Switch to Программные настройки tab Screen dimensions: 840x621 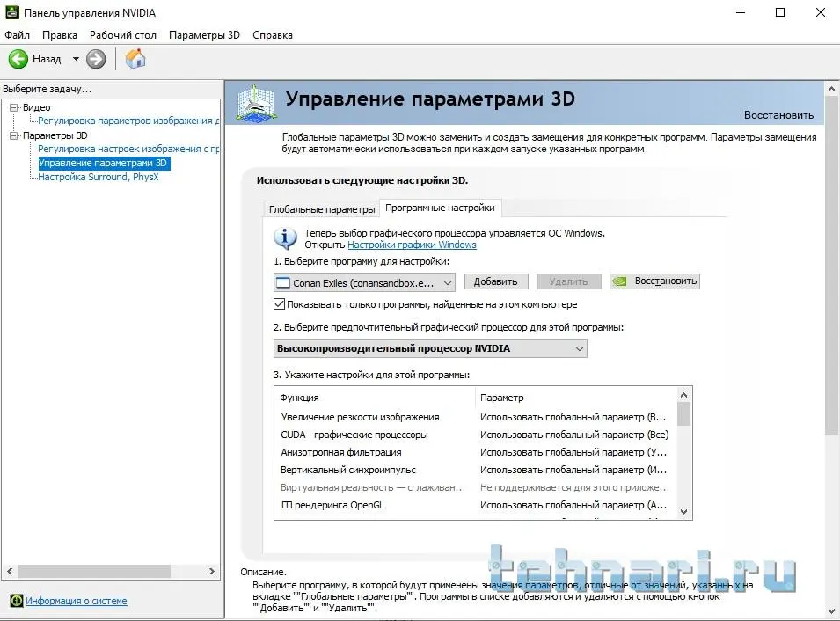click(440, 208)
